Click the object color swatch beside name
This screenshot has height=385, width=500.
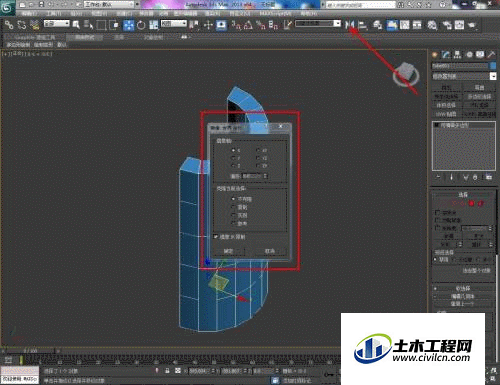493,66
